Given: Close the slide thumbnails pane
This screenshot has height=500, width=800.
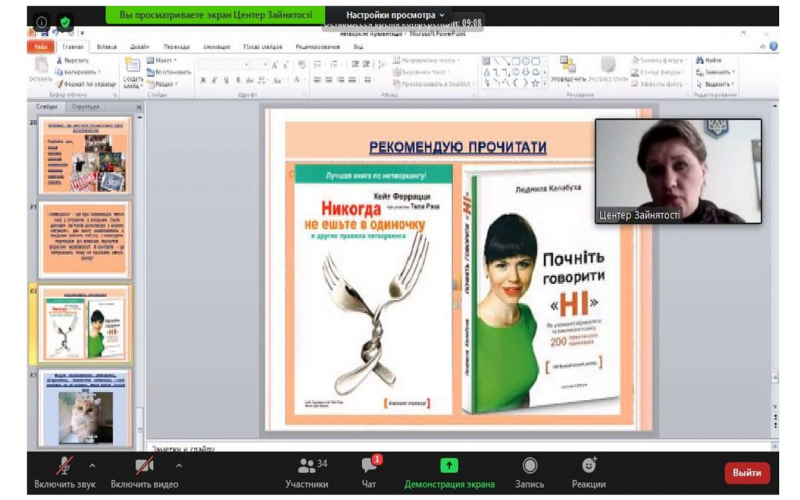Looking at the screenshot, I should pos(139,107).
